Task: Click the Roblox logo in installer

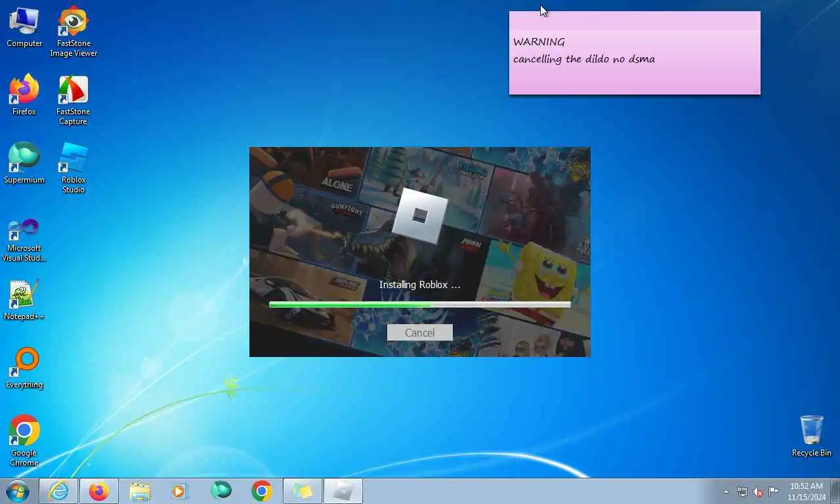Action: tap(420, 215)
